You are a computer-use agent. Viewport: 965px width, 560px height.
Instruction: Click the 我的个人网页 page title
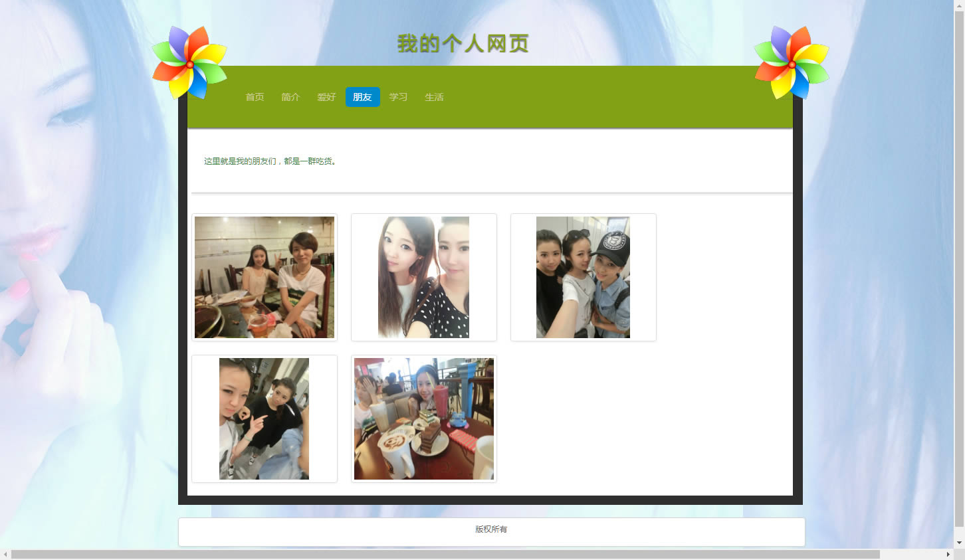point(463,44)
